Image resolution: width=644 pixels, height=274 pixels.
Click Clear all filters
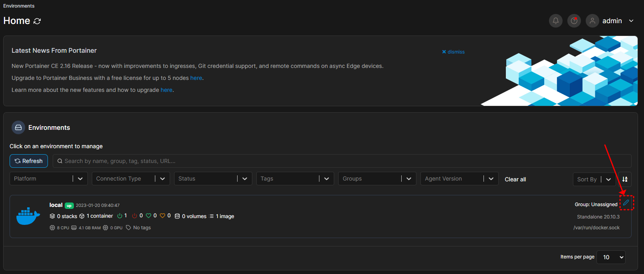pos(515,179)
